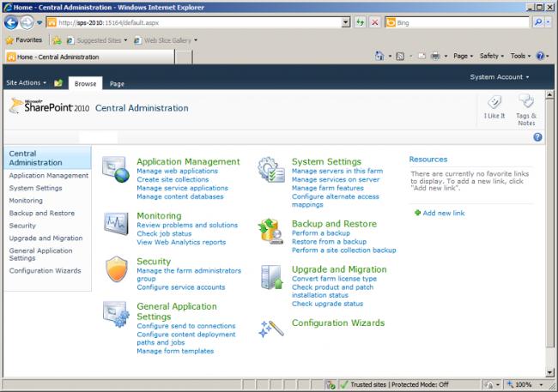The height and width of the screenshot is (392, 558).
Task: Open Backup and Restore in left navigation
Action: coord(41,213)
